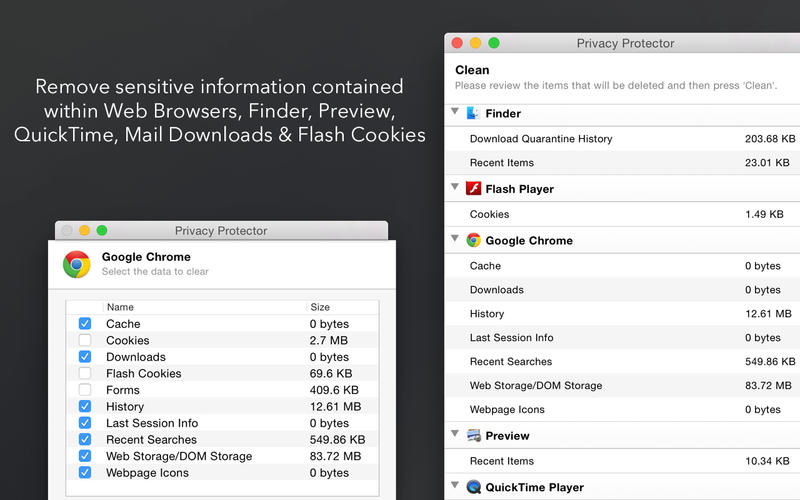Collapse the Finder section triangle

tap(455, 111)
